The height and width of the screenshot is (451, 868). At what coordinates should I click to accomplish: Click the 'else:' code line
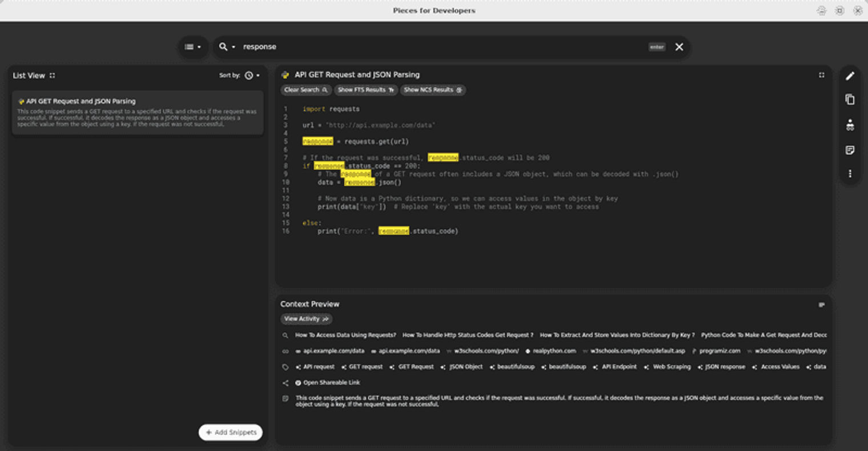coord(312,223)
